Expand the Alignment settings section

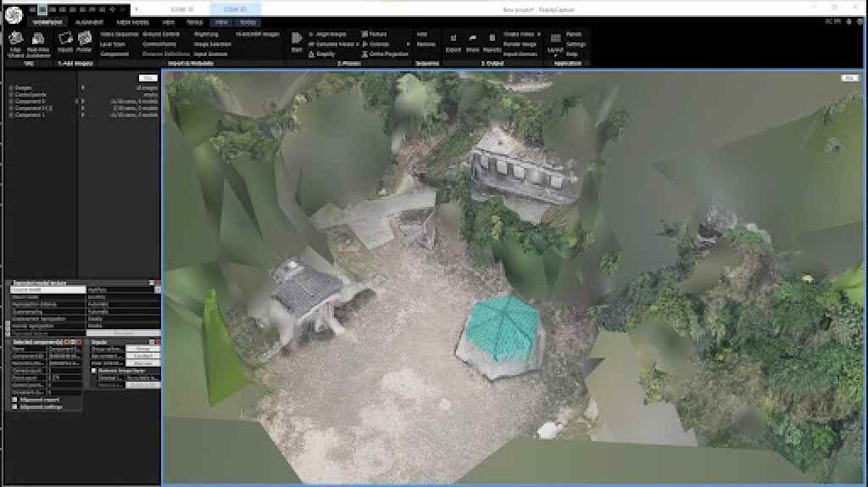(14, 406)
